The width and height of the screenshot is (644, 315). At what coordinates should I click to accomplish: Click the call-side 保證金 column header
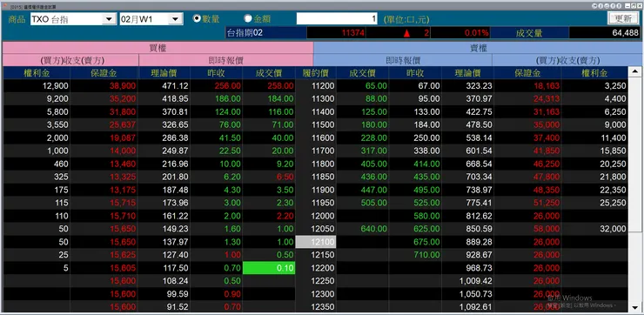pos(104,73)
